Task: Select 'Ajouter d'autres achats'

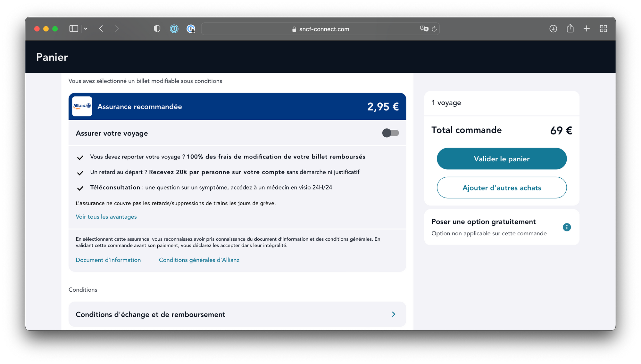Action: click(x=502, y=188)
